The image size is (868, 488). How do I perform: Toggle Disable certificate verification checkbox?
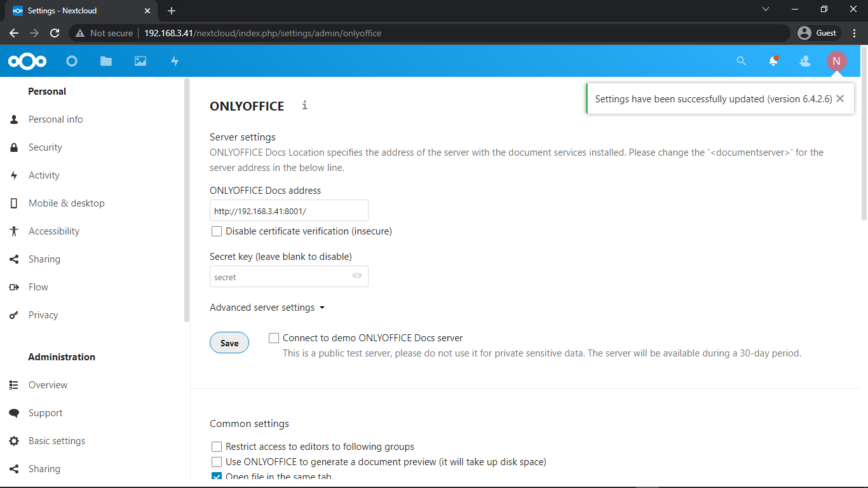(x=217, y=231)
